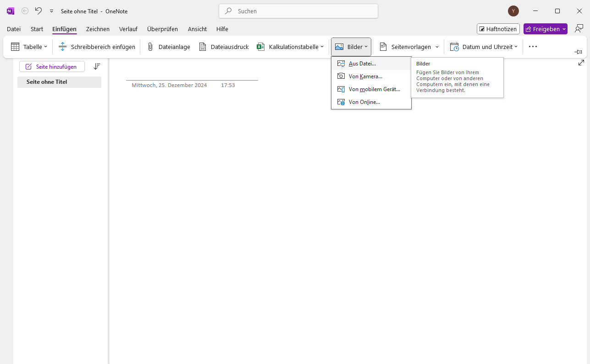Image resolution: width=590 pixels, height=364 pixels.
Task: Attach a file with Dateianlage
Action: tap(168, 47)
